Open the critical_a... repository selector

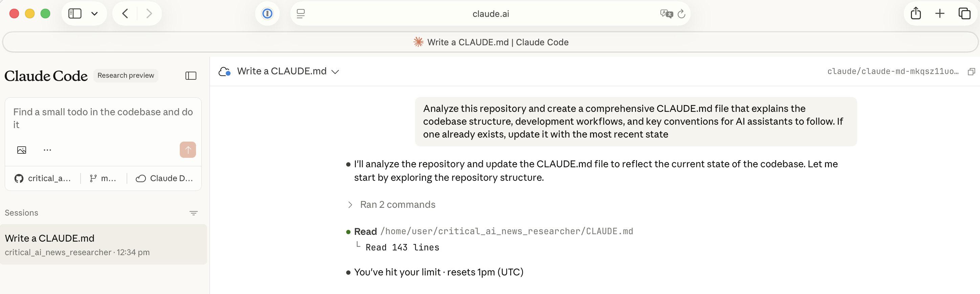tap(43, 178)
